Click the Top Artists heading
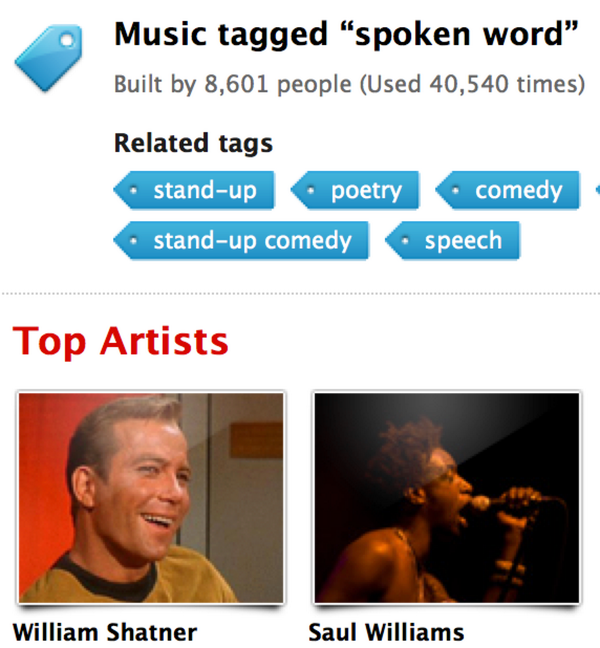 click(x=120, y=341)
